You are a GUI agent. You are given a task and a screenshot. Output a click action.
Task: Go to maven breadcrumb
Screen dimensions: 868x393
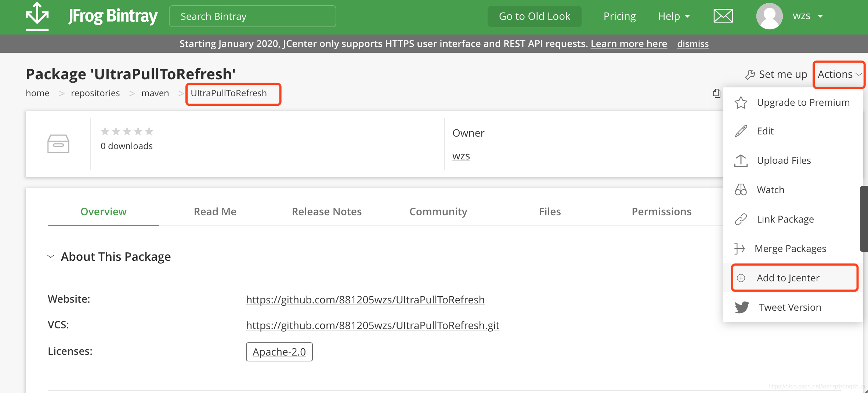click(x=155, y=93)
